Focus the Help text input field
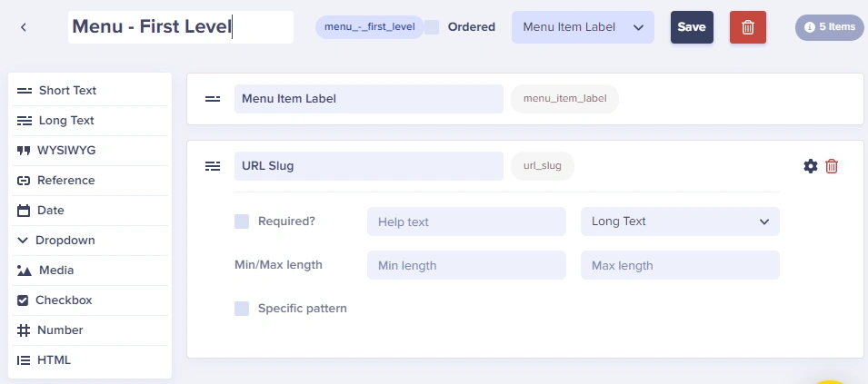This screenshot has width=868, height=384. point(466,222)
